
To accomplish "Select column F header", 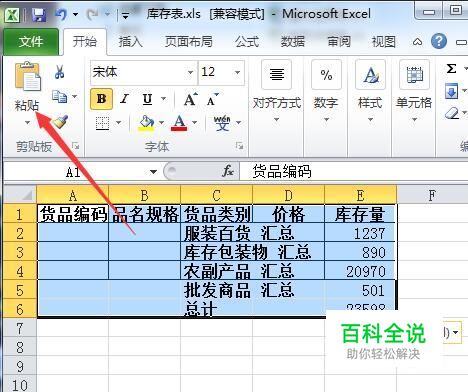I will [432, 195].
